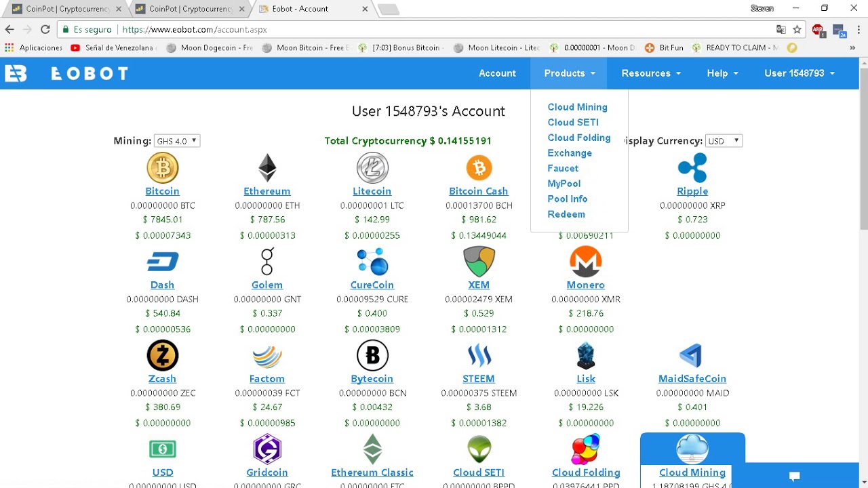This screenshot has height=488, width=868.
Task: Close the Eobot - Account tab
Action: [x=365, y=9]
